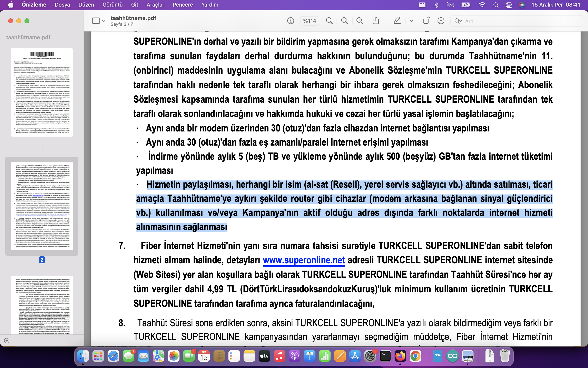Open Mail from the Dock

point(143,356)
